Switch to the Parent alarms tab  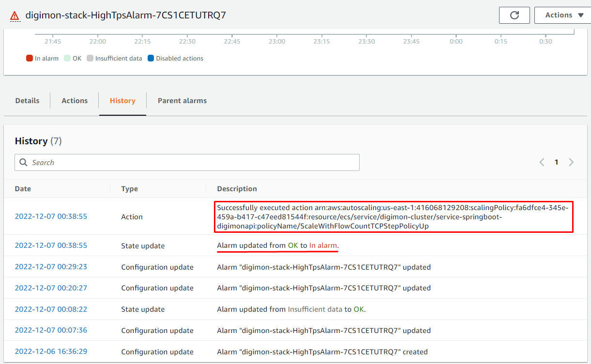pos(182,100)
